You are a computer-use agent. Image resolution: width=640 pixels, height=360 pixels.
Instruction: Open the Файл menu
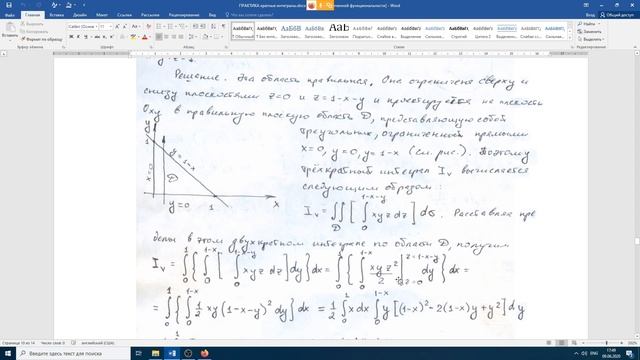[10, 15]
